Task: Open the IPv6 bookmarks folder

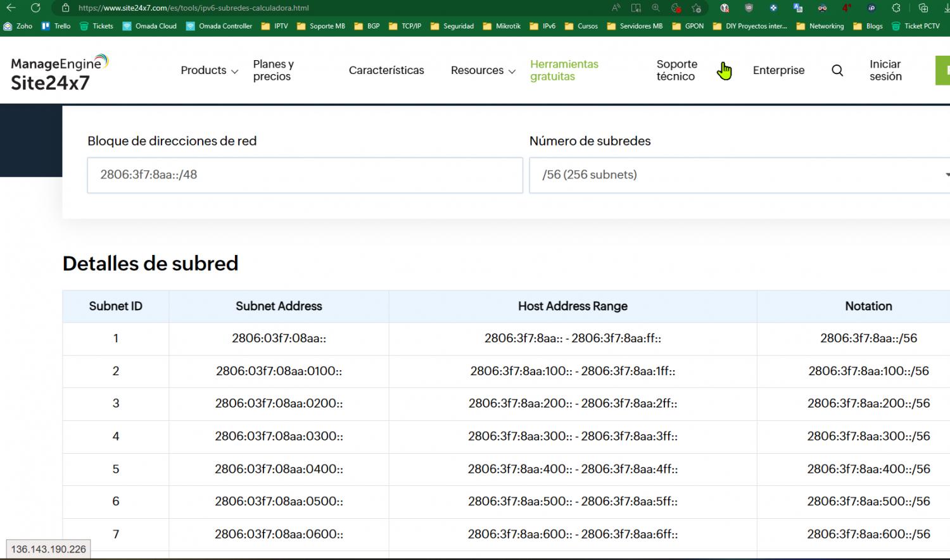Action: 543,26
